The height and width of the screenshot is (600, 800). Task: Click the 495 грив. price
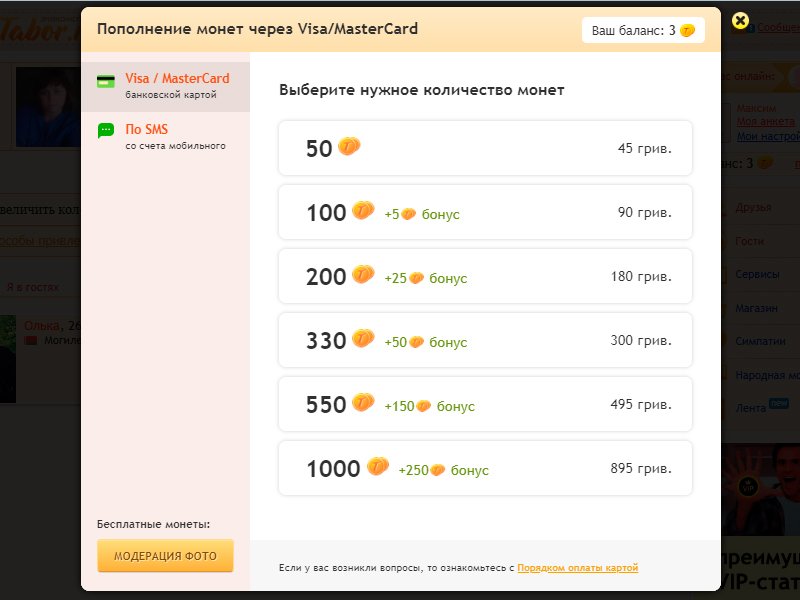[x=641, y=405]
